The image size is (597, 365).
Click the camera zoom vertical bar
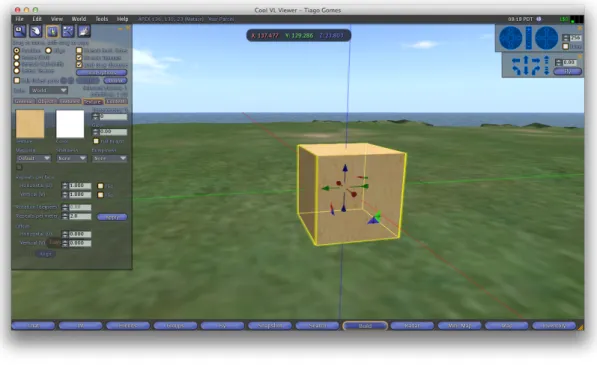coord(528,38)
